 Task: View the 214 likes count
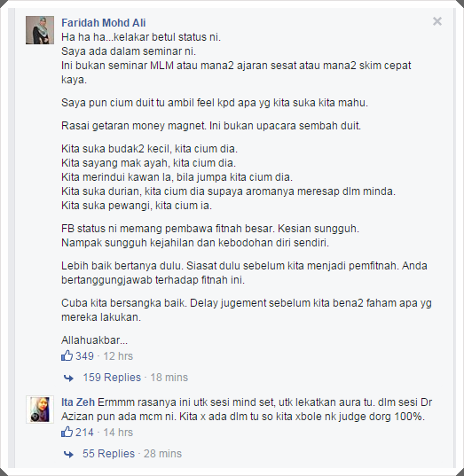84,433
